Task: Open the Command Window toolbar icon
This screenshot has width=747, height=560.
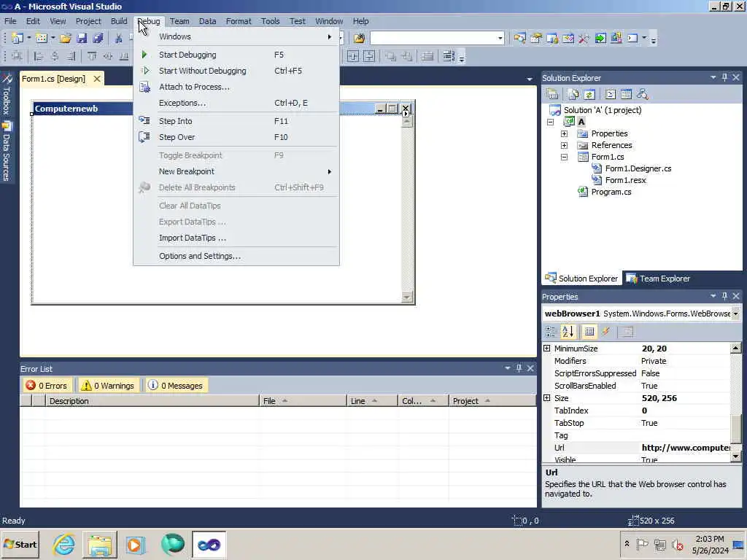Action: (632, 38)
